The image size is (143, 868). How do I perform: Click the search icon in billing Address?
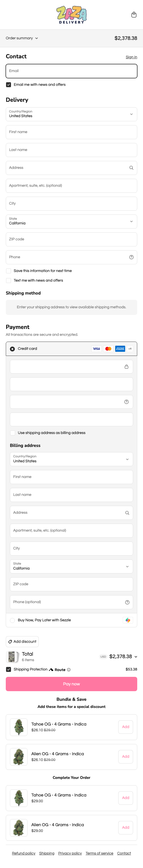click(127, 513)
